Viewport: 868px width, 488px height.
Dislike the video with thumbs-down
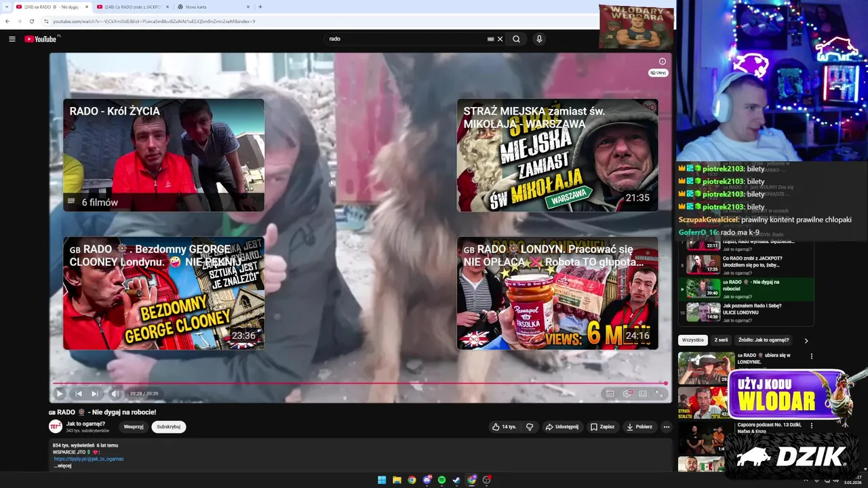coord(530,427)
